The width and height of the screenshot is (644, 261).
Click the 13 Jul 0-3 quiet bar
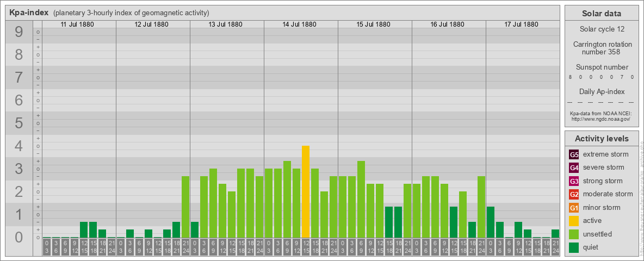tap(195, 230)
